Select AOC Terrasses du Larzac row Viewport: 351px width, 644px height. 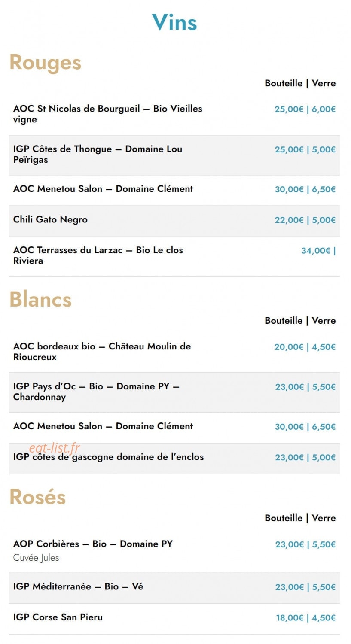pos(174,256)
